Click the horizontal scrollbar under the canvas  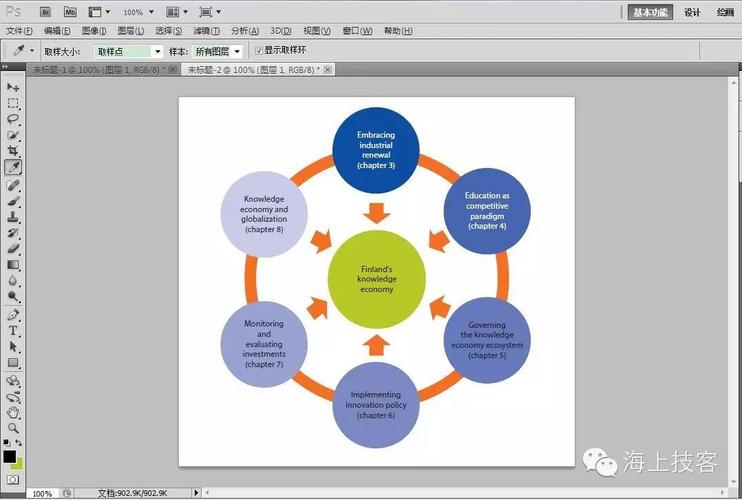[x=466, y=493]
